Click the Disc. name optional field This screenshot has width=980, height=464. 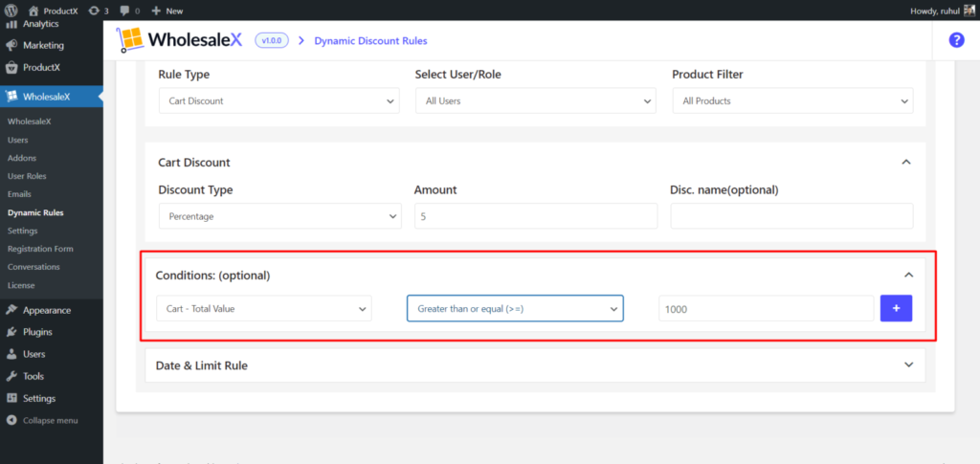[x=791, y=216]
